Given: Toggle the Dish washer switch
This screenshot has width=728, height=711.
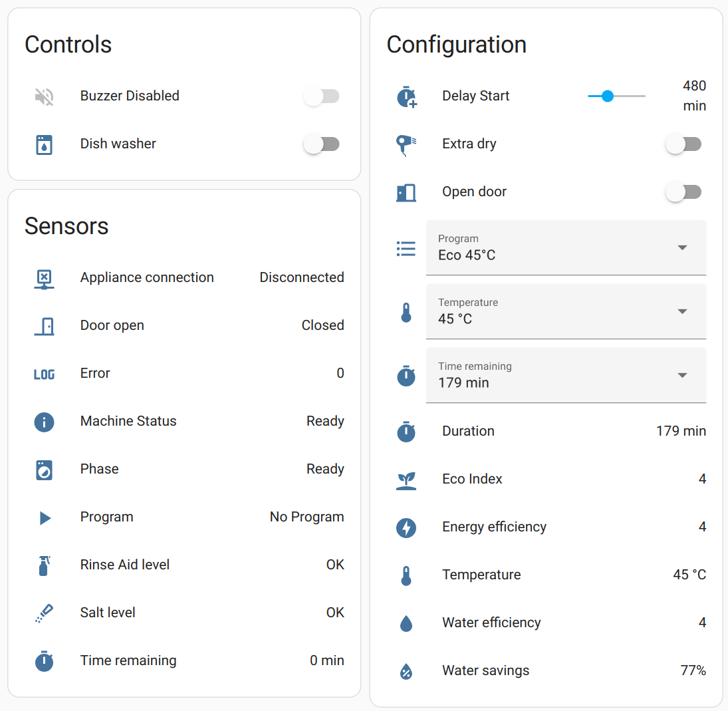Looking at the screenshot, I should [321, 144].
